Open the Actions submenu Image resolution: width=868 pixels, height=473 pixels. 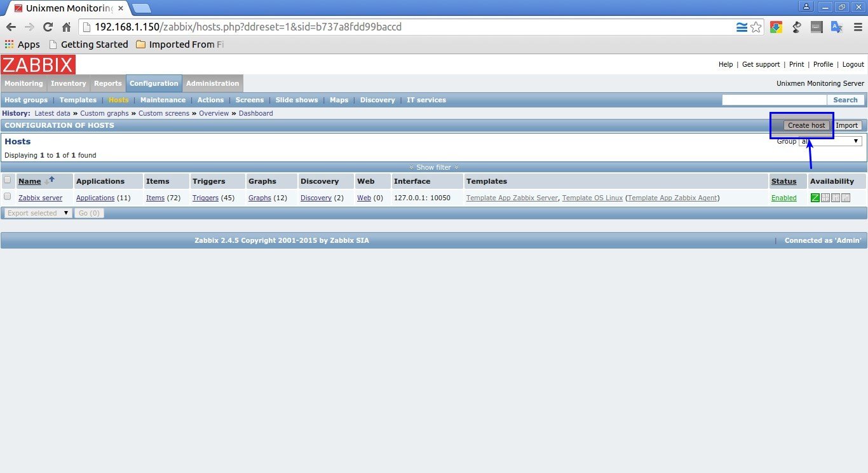click(x=210, y=100)
